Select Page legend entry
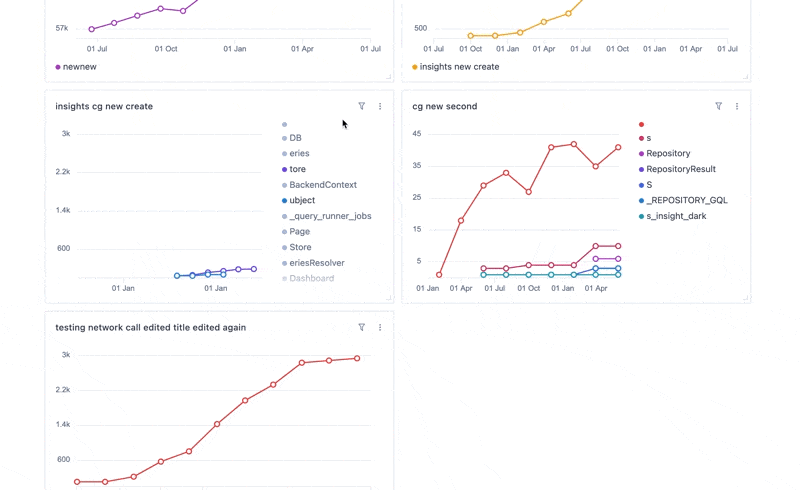 (x=296, y=231)
